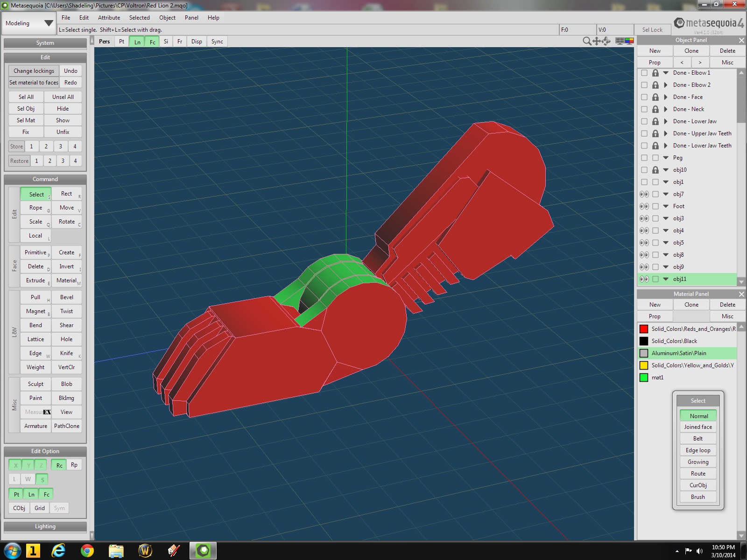Viewport: 747px width, 560px height.
Task: Click the taskbar volume speaker icon
Action: (x=699, y=551)
